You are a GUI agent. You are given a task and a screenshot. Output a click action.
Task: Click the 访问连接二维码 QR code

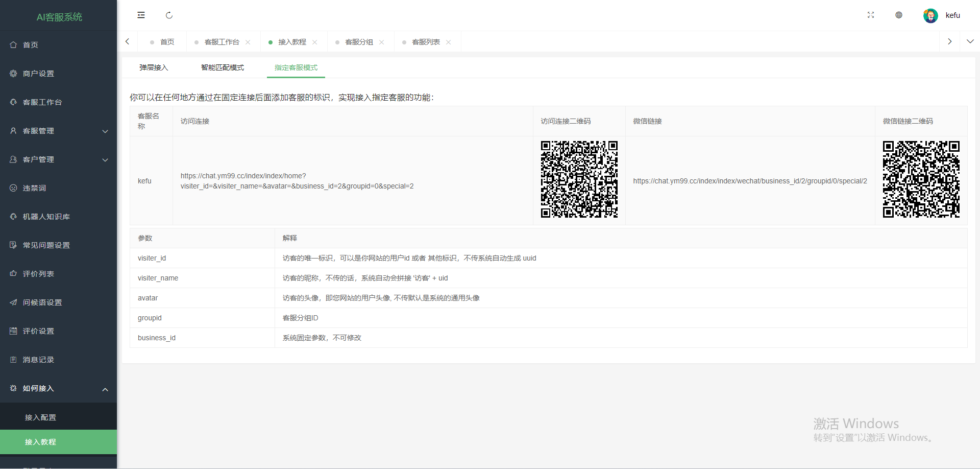click(579, 179)
